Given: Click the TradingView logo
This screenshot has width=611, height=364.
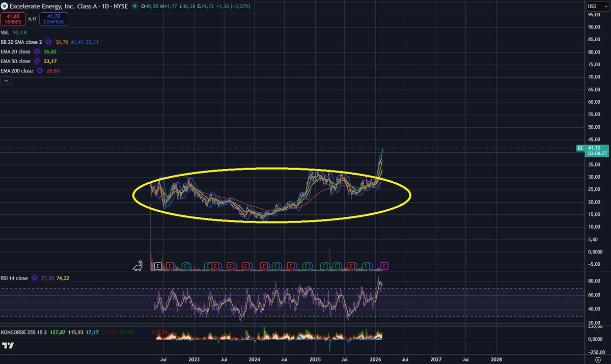Looking at the screenshot, I should 7,346.
